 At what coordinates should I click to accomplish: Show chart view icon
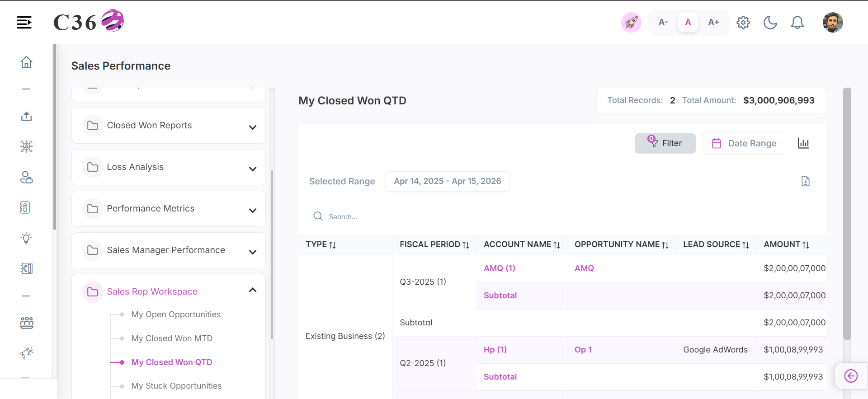(x=803, y=143)
